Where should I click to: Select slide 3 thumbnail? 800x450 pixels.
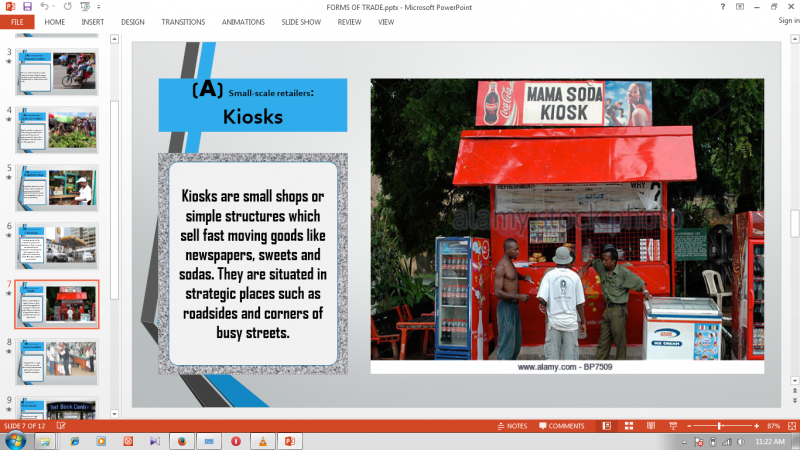57,72
